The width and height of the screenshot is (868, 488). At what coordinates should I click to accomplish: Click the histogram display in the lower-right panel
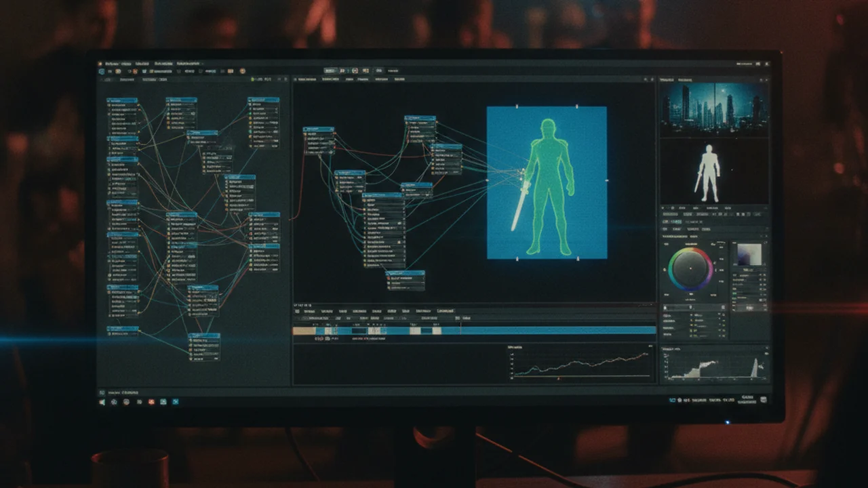pyautogui.click(x=715, y=366)
